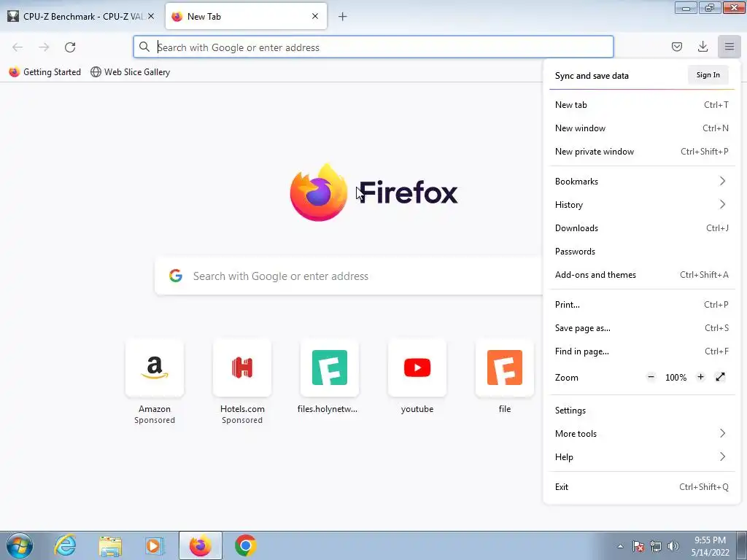The image size is (747, 560).
Task: Focus the address bar field
Action: tap(373, 47)
